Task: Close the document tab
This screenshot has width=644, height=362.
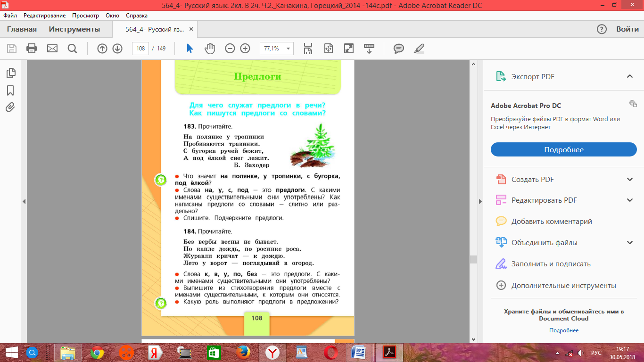Action: tap(191, 29)
